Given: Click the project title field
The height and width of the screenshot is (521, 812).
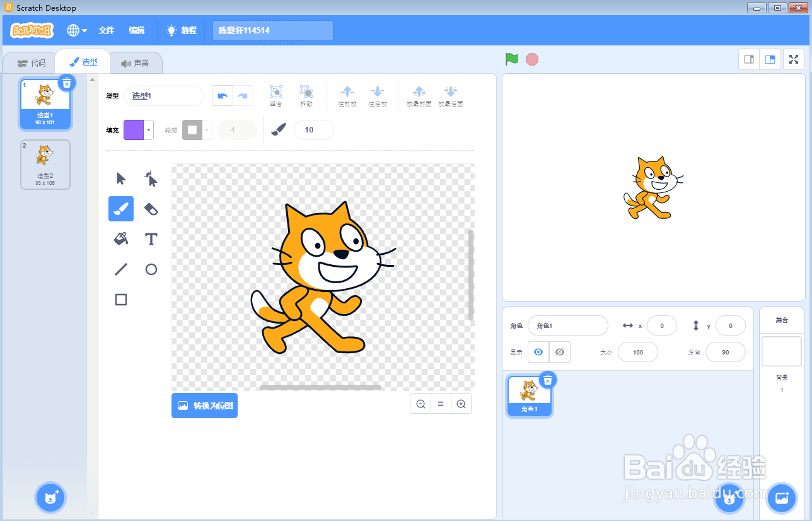Looking at the screenshot, I should (273, 30).
